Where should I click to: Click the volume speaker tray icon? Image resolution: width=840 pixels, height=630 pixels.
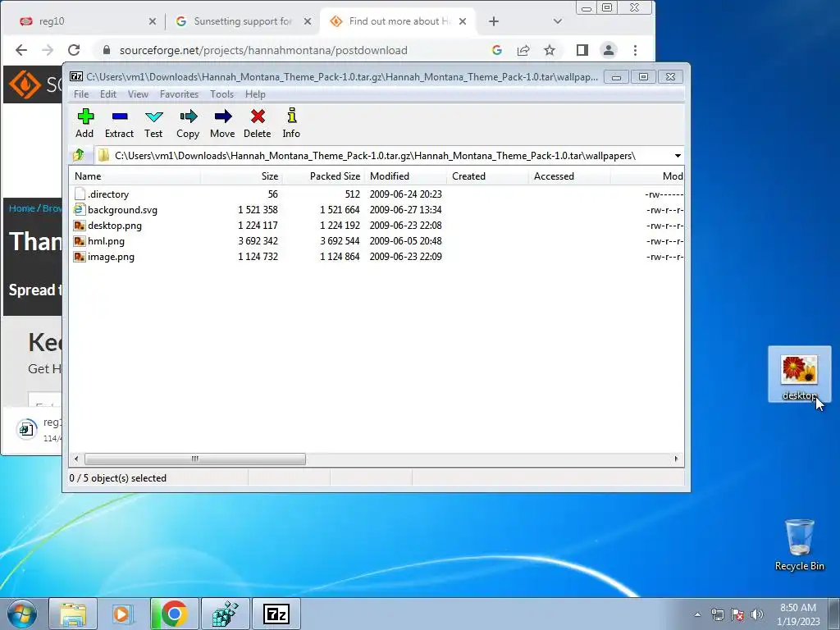[x=757, y=614]
